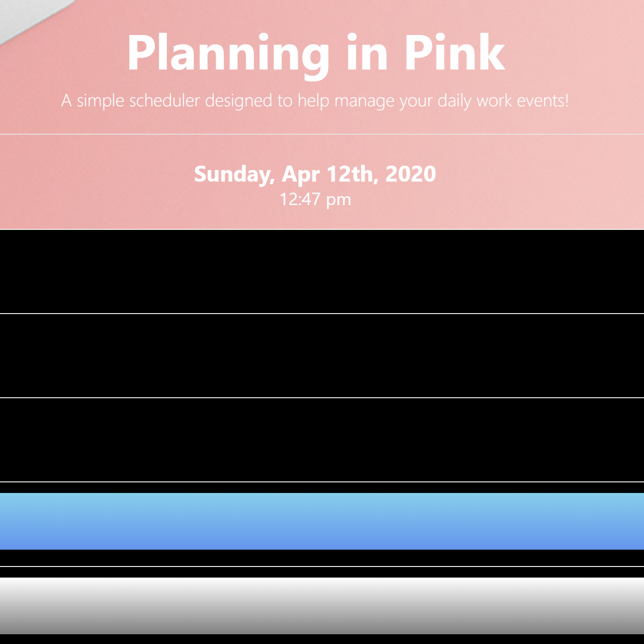Image resolution: width=644 pixels, height=644 pixels.
Task: Click the year "2020" in the date
Action: pyautogui.click(x=411, y=174)
